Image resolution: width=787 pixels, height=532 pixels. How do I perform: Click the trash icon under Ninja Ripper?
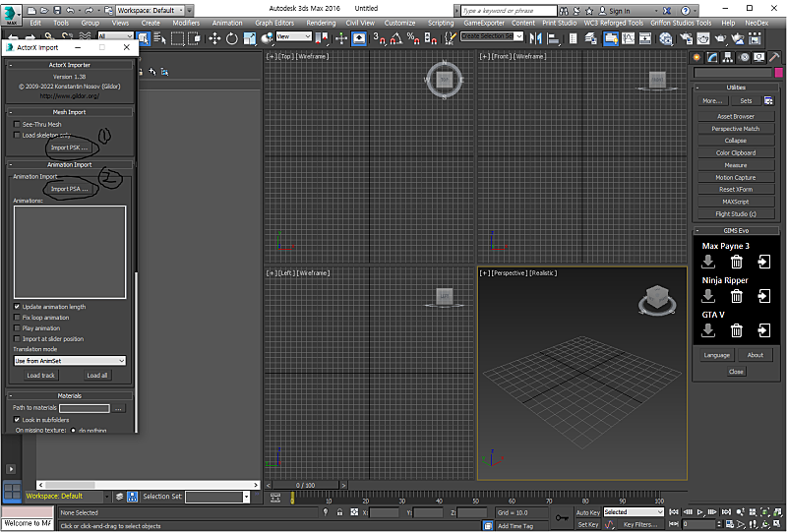(x=736, y=296)
